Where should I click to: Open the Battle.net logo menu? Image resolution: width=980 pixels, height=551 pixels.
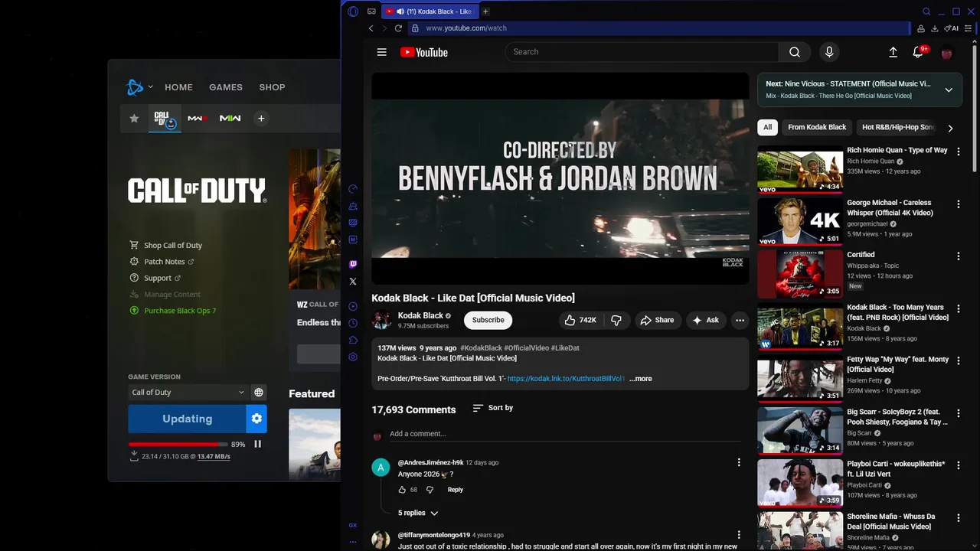tap(139, 87)
